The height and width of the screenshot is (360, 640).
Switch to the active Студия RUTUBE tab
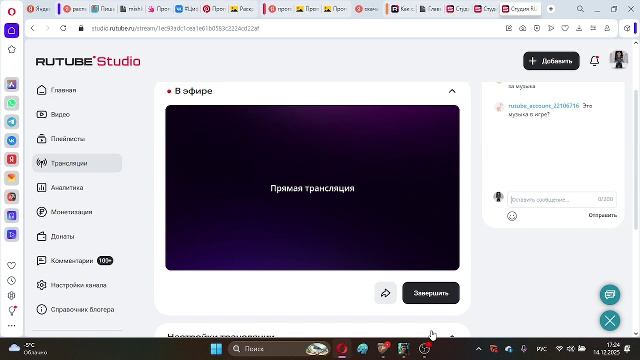(x=520, y=9)
